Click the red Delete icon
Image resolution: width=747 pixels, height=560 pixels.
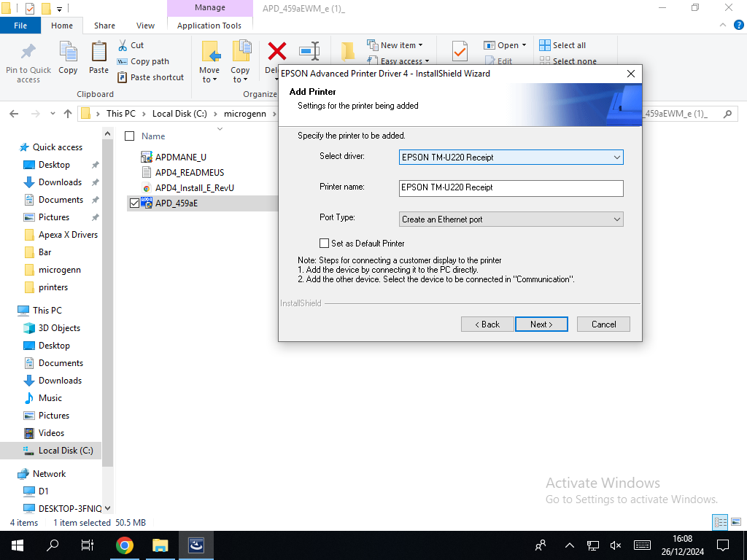[276, 51]
